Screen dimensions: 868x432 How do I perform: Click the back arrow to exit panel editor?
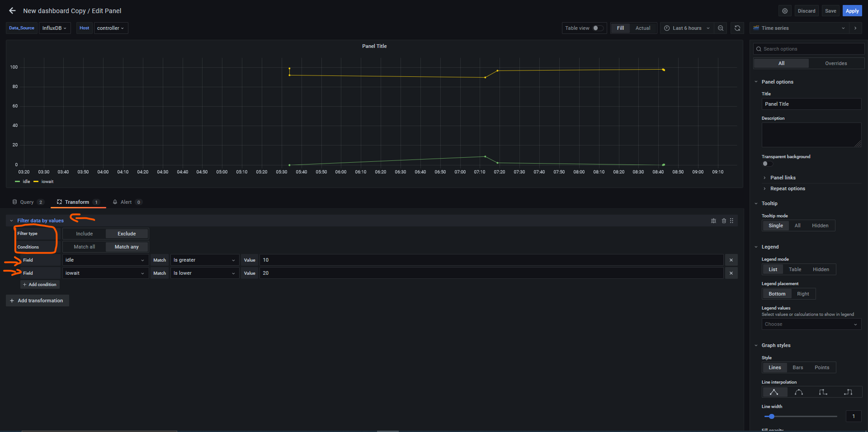[12, 11]
